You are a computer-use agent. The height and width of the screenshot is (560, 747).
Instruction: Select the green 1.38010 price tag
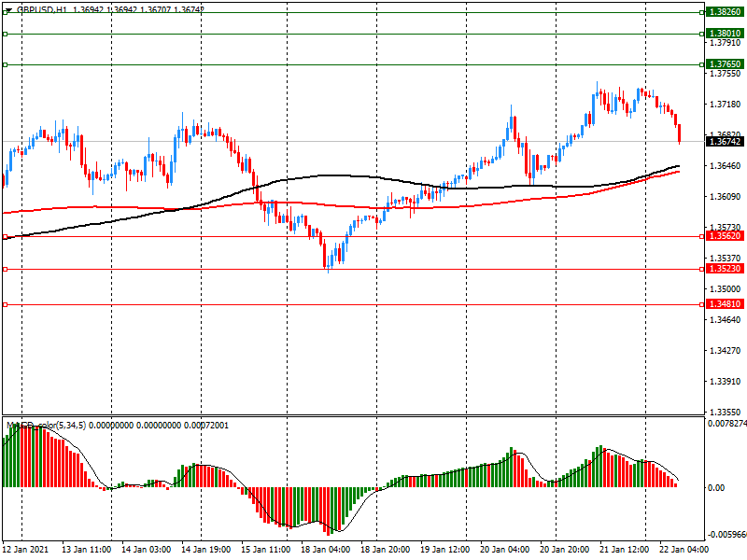coord(725,34)
